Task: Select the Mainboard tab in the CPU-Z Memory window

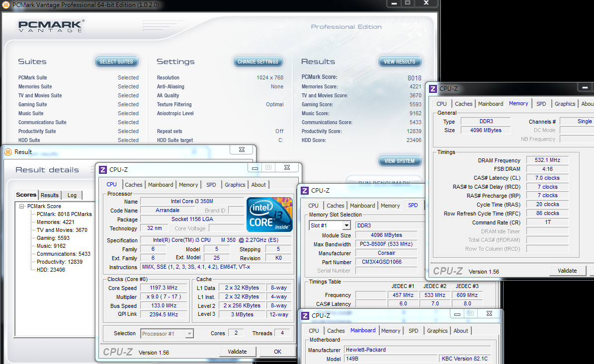Action: (491, 104)
